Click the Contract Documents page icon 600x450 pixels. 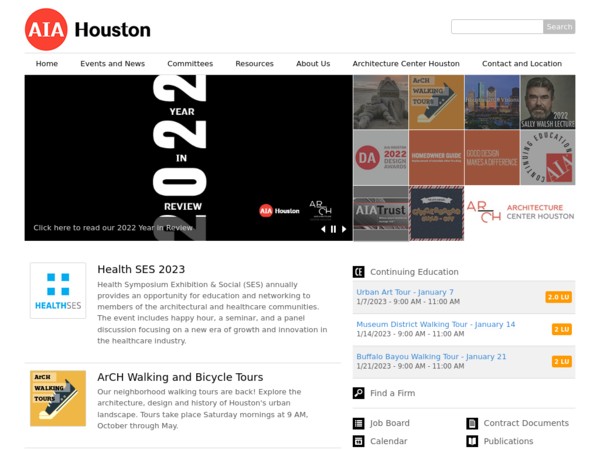(472, 423)
